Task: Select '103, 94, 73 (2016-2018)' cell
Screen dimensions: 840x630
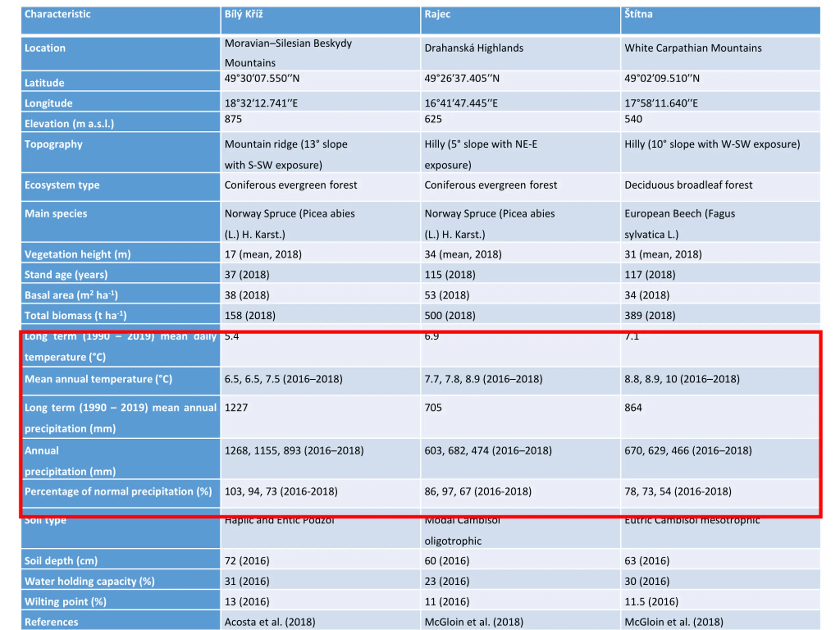Action: [321, 493]
